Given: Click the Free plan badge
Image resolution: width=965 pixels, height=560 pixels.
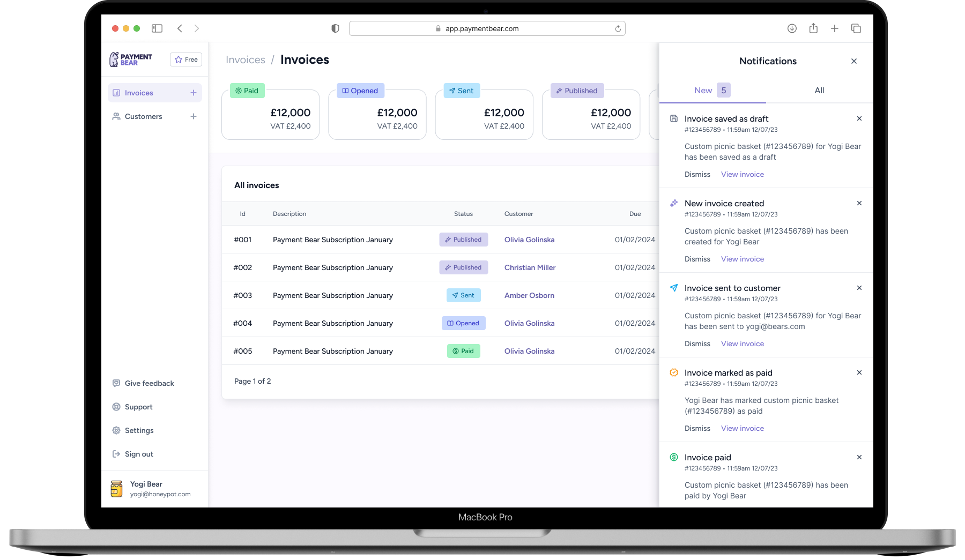Looking at the screenshot, I should [x=186, y=59].
